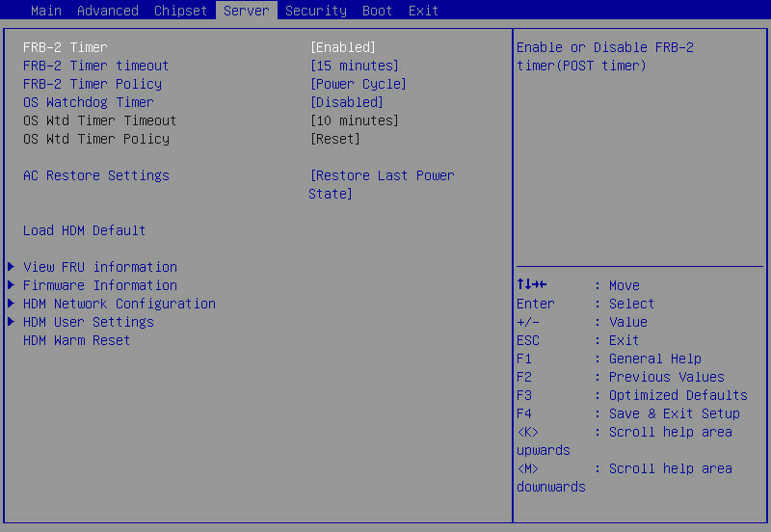The height and width of the screenshot is (532, 771).
Task: Click the F2 Previous Values hint
Action: pyautogui.click(x=621, y=377)
